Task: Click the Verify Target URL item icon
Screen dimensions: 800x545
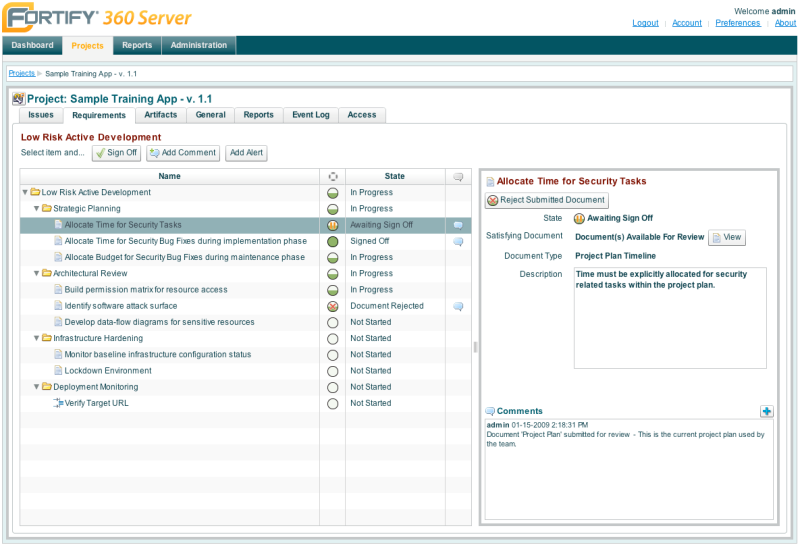Action: 58,403
